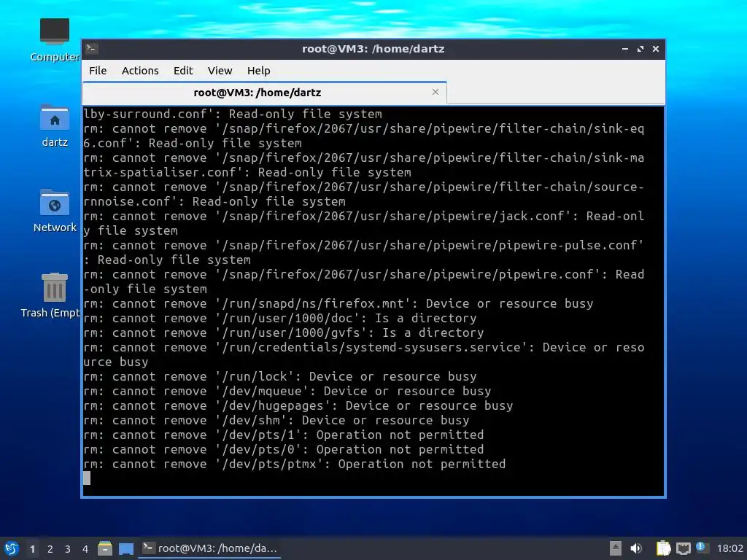Screen dimensions: 747x560
Task: Click the panel clock showing 18:02
Action: coord(729,548)
